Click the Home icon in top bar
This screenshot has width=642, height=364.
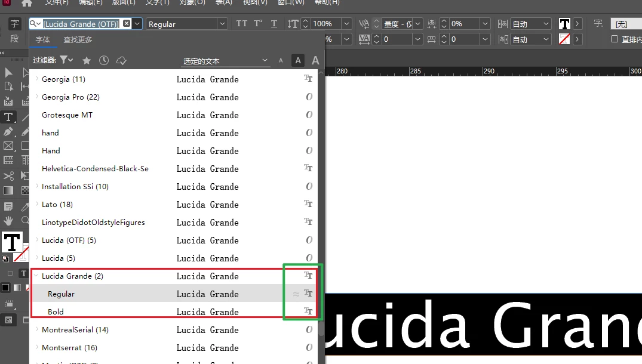pyautogui.click(x=27, y=3)
